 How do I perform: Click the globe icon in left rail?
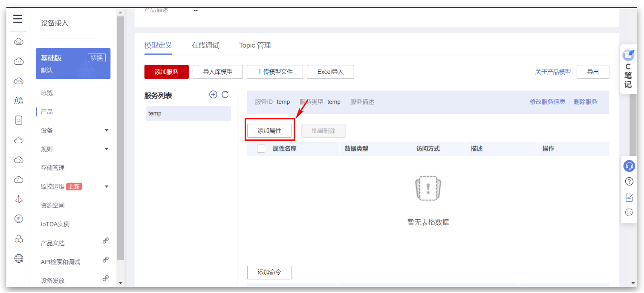tap(18, 258)
